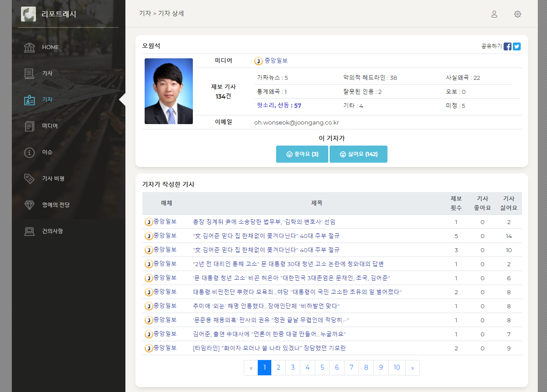The image size is (547, 392).
Task: Open the article about 추미애 '외눈' 해명
Action: pos(266,306)
